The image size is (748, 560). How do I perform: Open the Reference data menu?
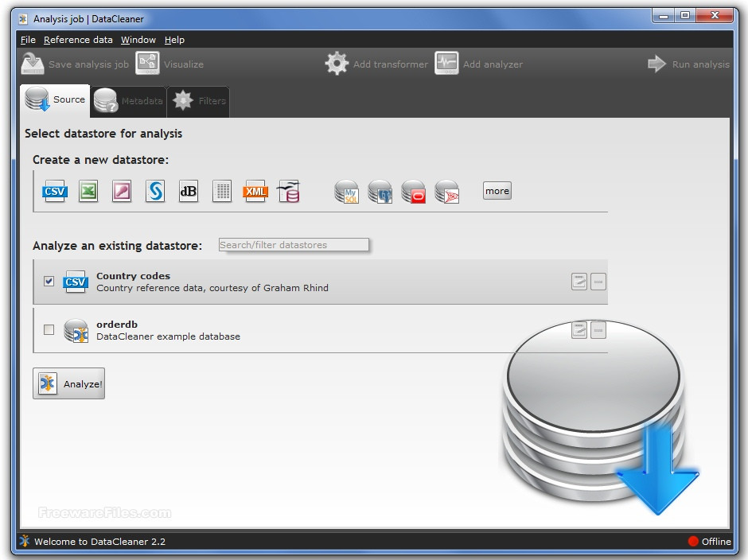(78, 40)
